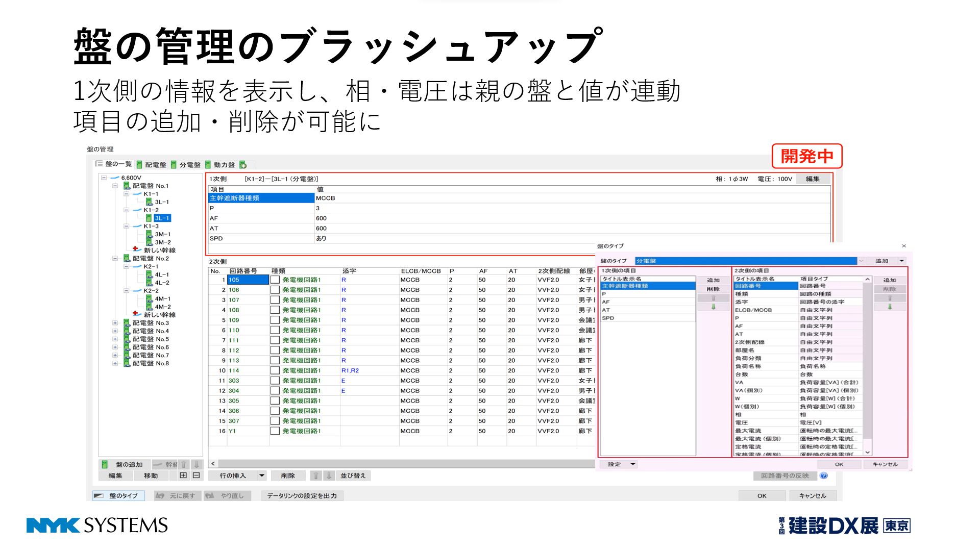Select the 3M-1 panel in tree
Image resolution: width=980 pixels, height=551 pixels.
(x=162, y=234)
